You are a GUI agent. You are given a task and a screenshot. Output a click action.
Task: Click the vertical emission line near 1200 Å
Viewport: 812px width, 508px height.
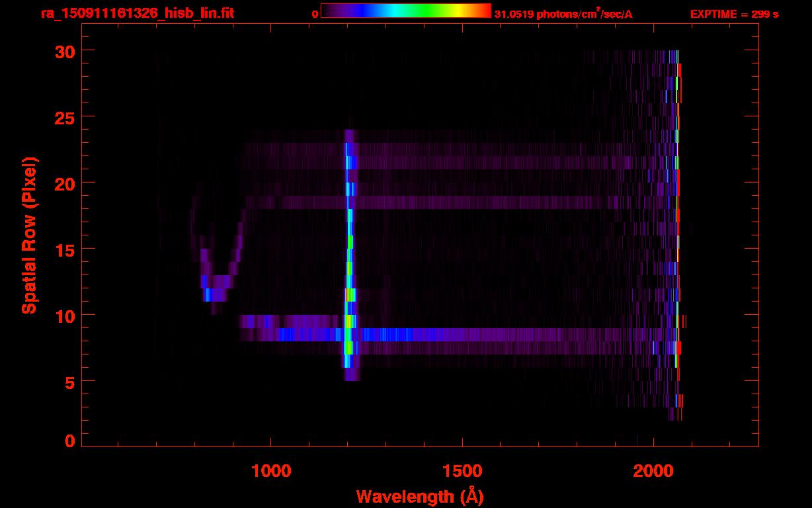point(350,255)
